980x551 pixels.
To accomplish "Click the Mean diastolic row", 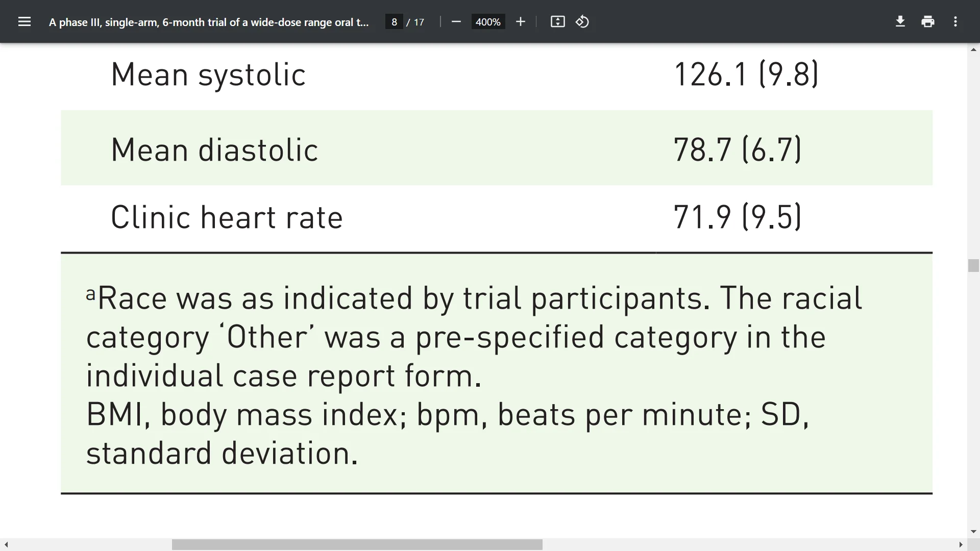I will pos(497,148).
